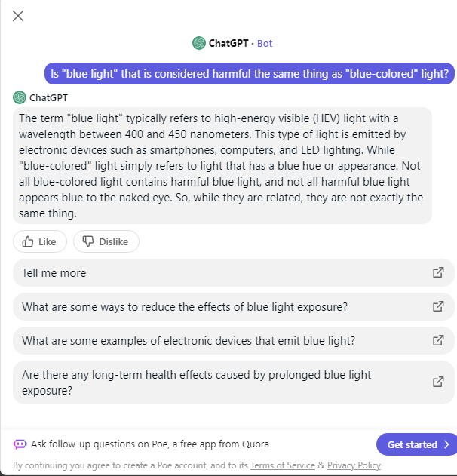Open the Privacy Policy link
457x476 pixels.
click(x=354, y=465)
